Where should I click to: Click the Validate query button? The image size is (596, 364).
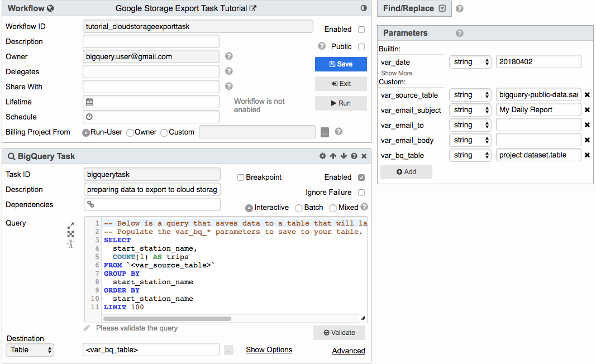pos(339,333)
